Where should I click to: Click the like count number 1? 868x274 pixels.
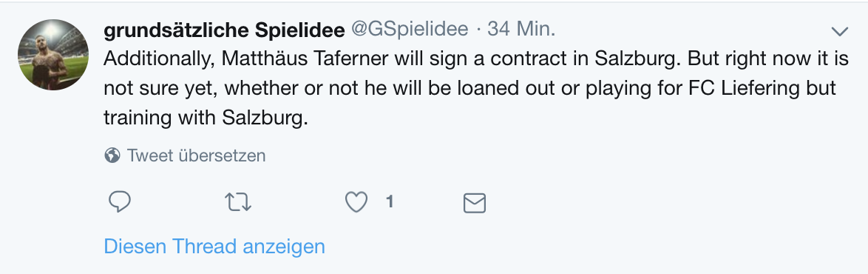click(390, 202)
